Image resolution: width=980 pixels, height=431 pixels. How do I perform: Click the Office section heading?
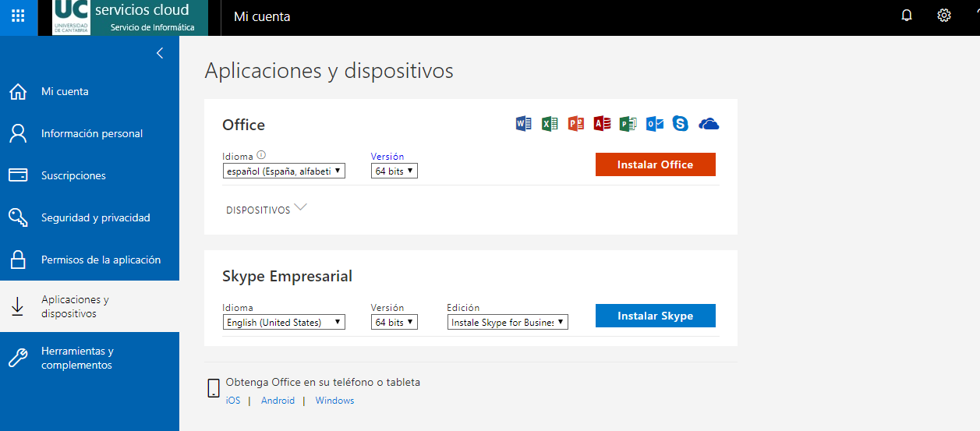point(243,125)
